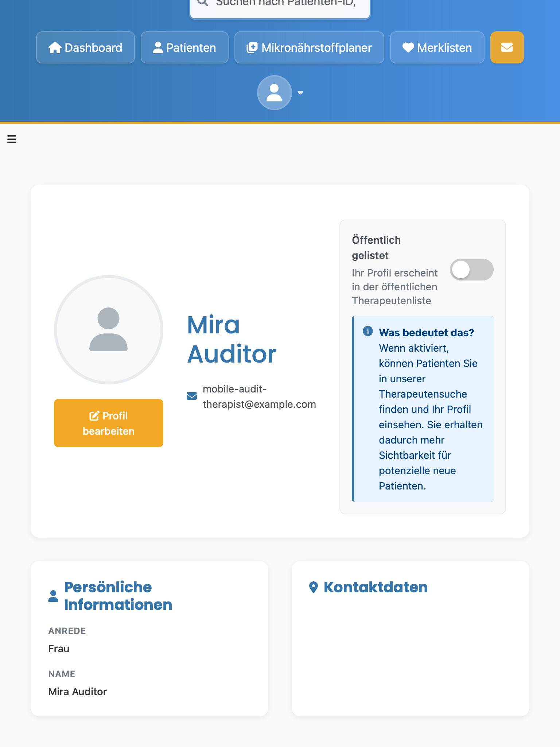Click the user avatar in header

(x=274, y=93)
